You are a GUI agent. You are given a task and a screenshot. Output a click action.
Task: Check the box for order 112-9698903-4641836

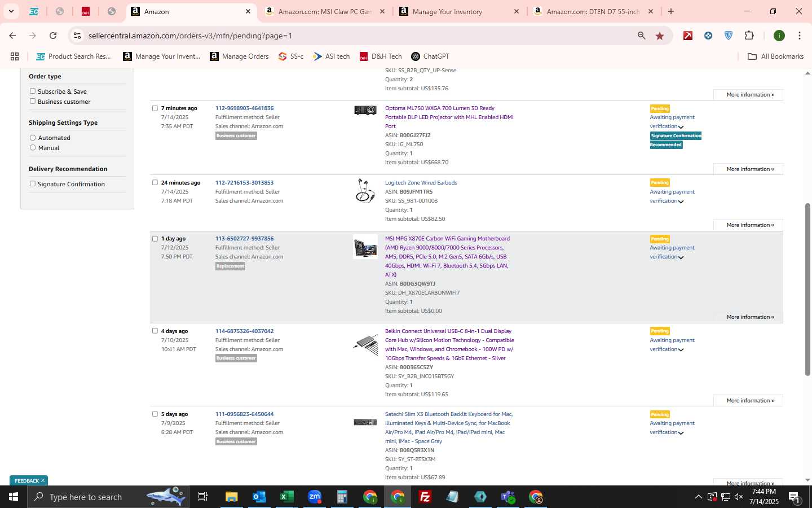pyautogui.click(x=155, y=108)
